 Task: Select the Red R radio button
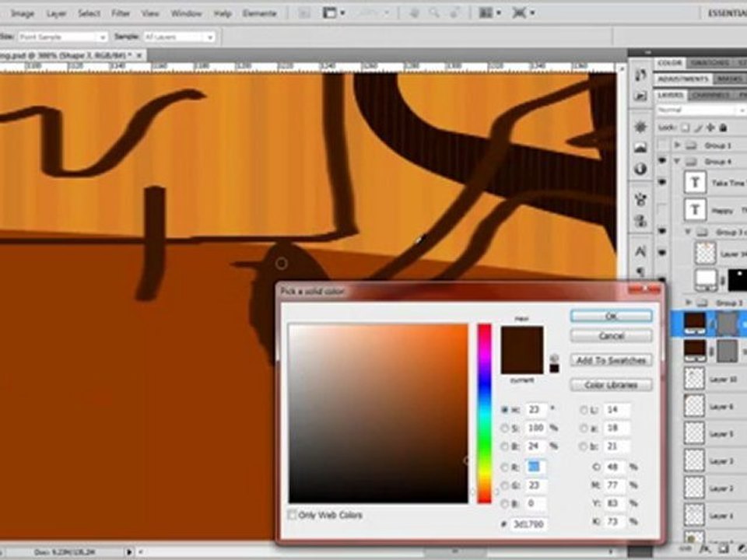pos(504,467)
